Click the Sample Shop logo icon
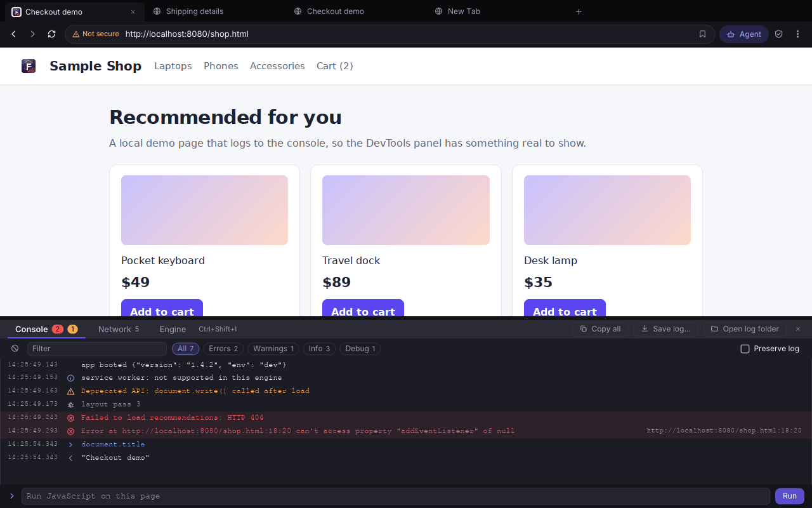This screenshot has width=812, height=508. (29, 66)
